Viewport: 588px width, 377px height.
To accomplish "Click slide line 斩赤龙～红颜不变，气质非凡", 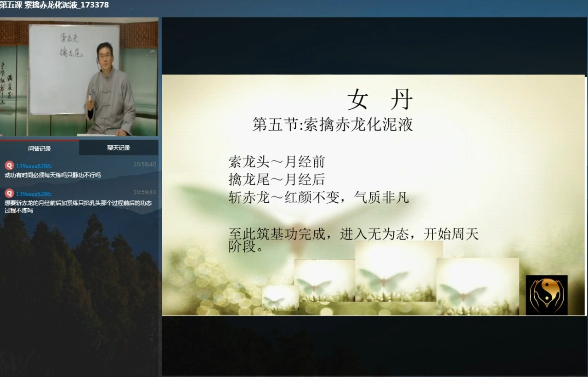I will coord(319,198).
